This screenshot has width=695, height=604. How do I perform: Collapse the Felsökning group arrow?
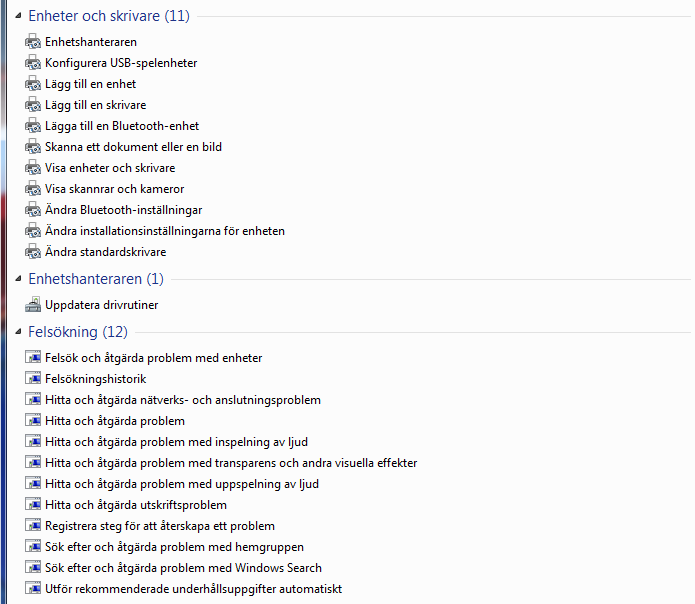(x=18, y=331)
